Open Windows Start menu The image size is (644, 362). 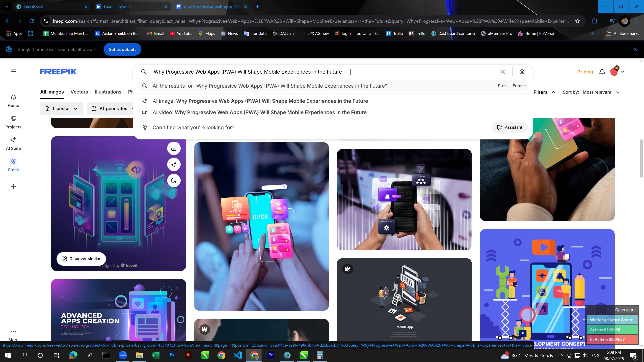(8, 355)
